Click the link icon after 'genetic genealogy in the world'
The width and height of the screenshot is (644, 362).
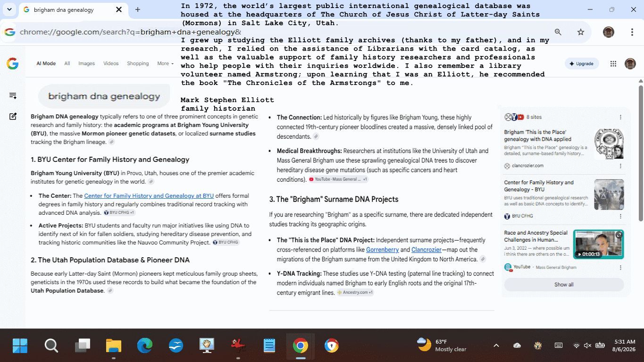pos(151,182)
